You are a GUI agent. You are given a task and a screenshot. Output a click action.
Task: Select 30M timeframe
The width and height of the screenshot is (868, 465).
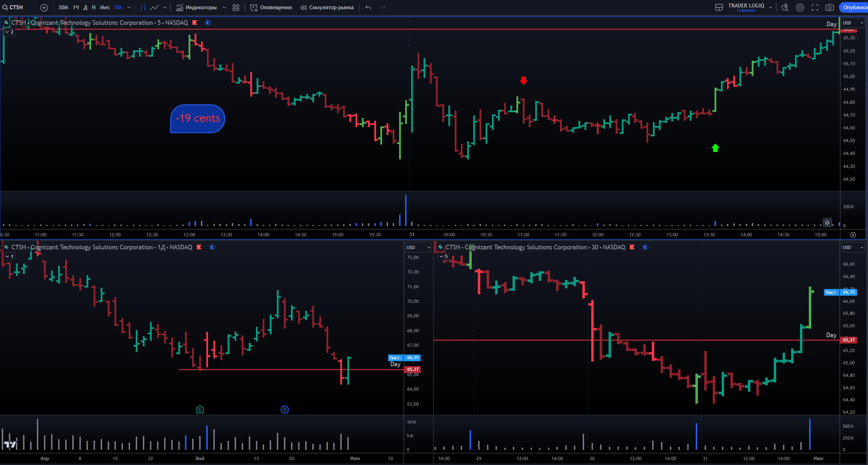click(x=63, y=7)
